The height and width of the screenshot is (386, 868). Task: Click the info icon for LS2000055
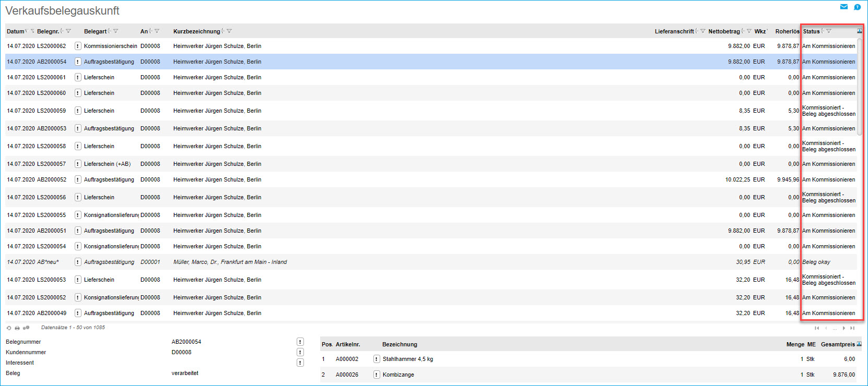(78, 215)
